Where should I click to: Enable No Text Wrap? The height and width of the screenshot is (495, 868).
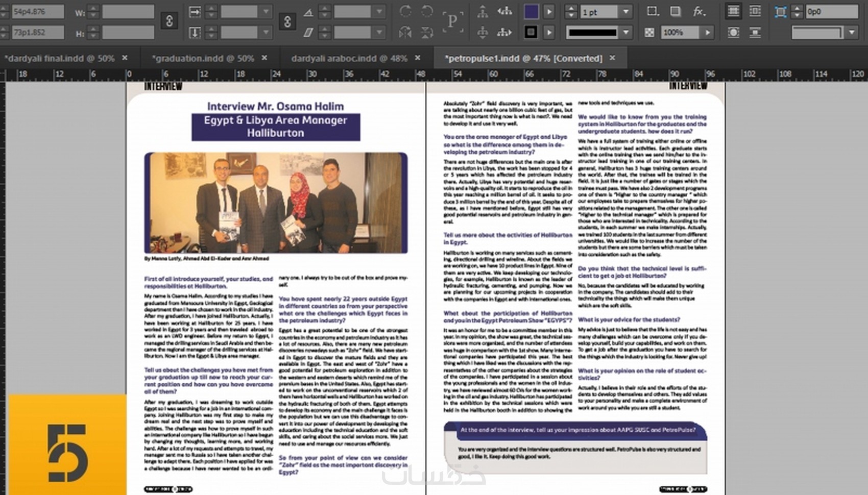733,11
